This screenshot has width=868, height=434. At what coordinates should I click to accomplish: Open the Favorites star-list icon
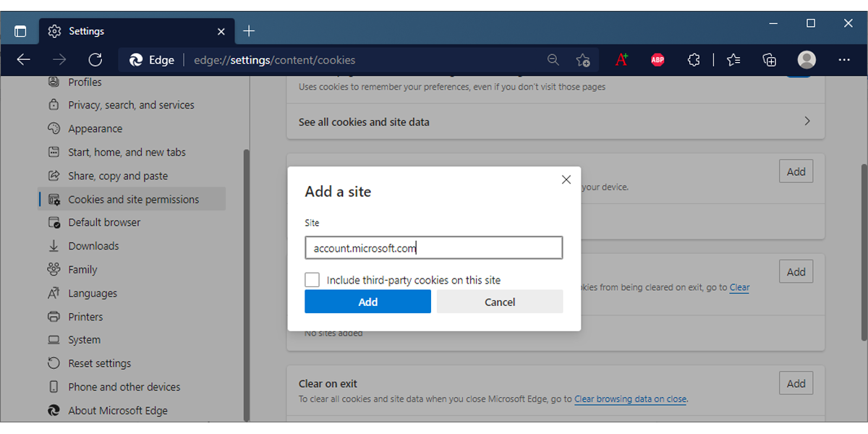coord(733,59)
